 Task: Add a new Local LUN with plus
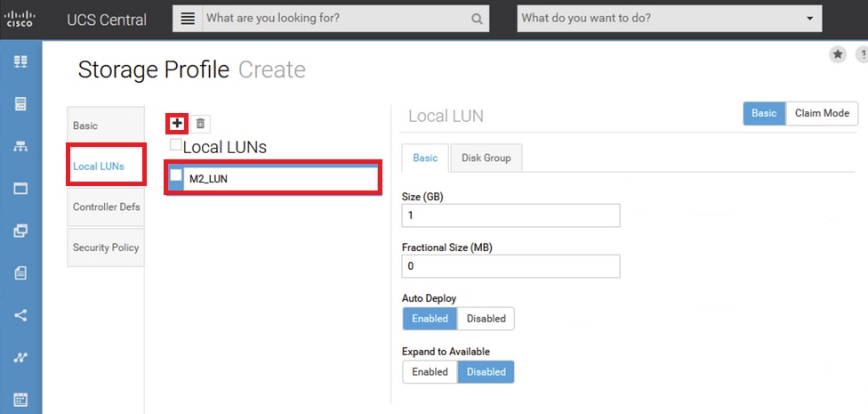click(177, 124)
